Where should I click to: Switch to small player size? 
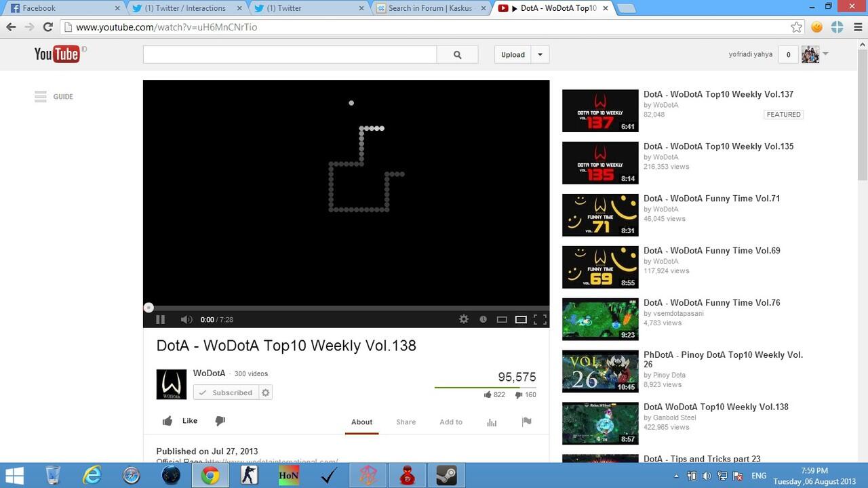click(502, 319)
